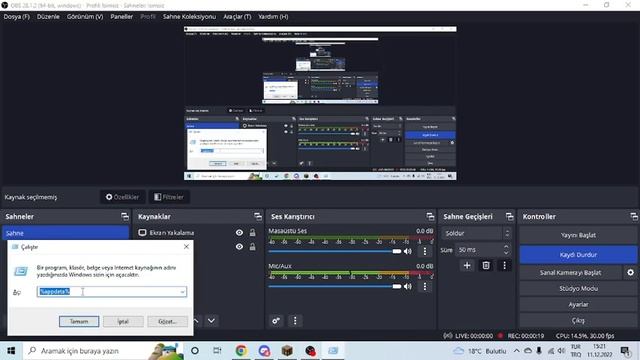Mute Masaüstü Ses speaker icon
This screenshot has width=640, height=360.
(x=407, y=251)
